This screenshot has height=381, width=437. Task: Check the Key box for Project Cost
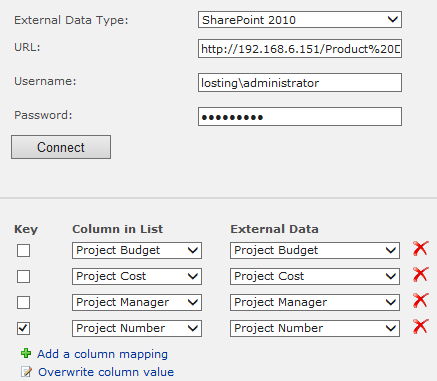(23, 277)
